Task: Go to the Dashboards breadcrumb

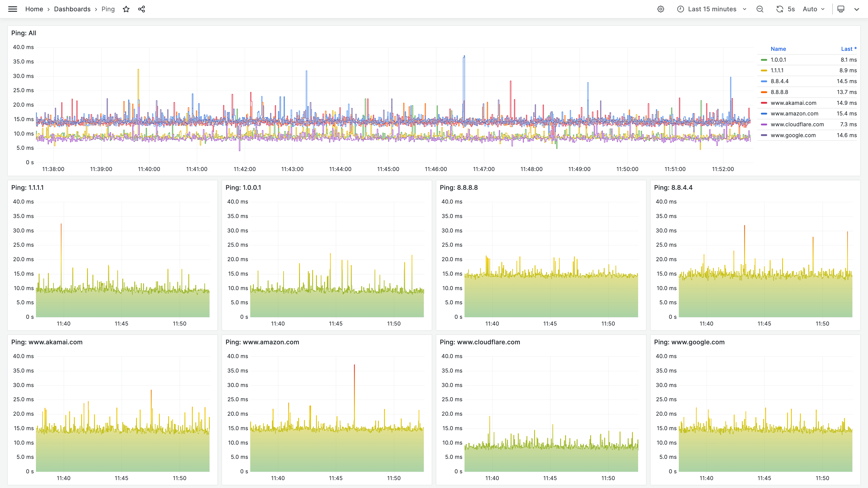Action: pyautogui.click(x=72, y=9)
